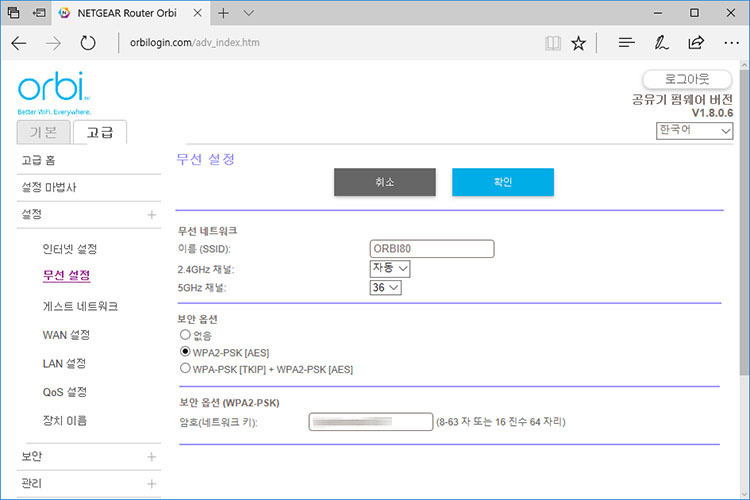Go back to previous page
Viewport: 750px width, 500px height.
click(x=19, y=43)
